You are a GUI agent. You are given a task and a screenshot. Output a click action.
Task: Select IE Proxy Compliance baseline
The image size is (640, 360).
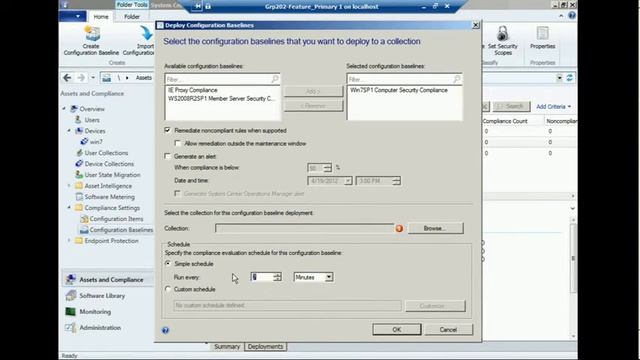pos(193,90)
